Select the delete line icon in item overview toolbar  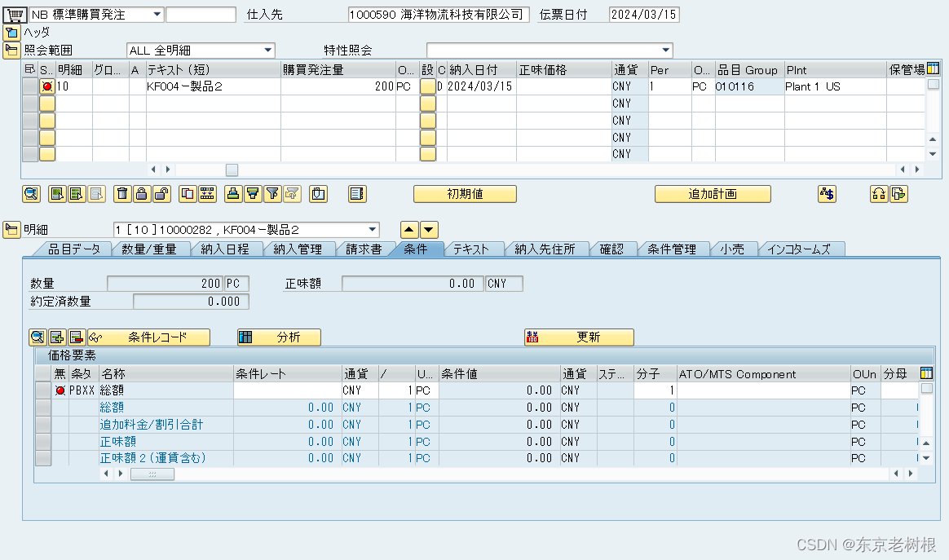122,194
